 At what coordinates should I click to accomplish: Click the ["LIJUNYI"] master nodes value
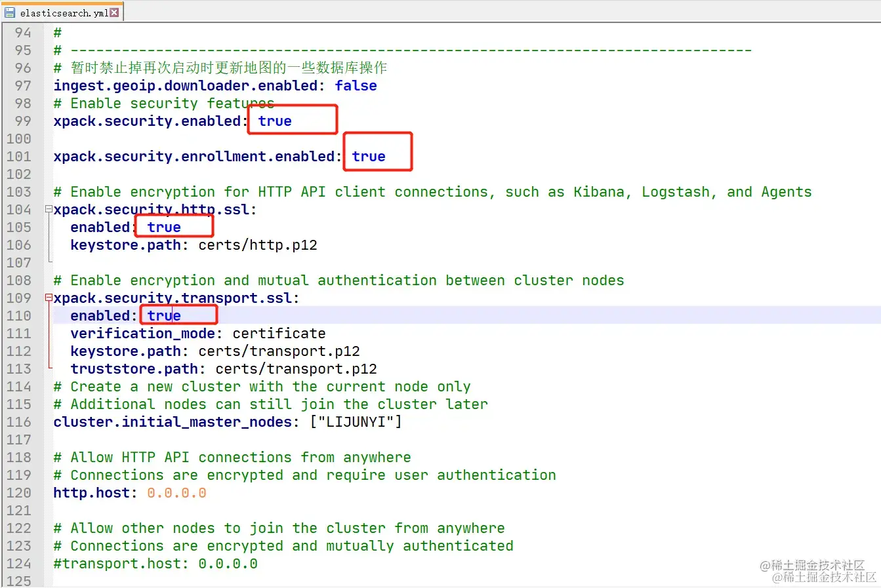(356, 422)
